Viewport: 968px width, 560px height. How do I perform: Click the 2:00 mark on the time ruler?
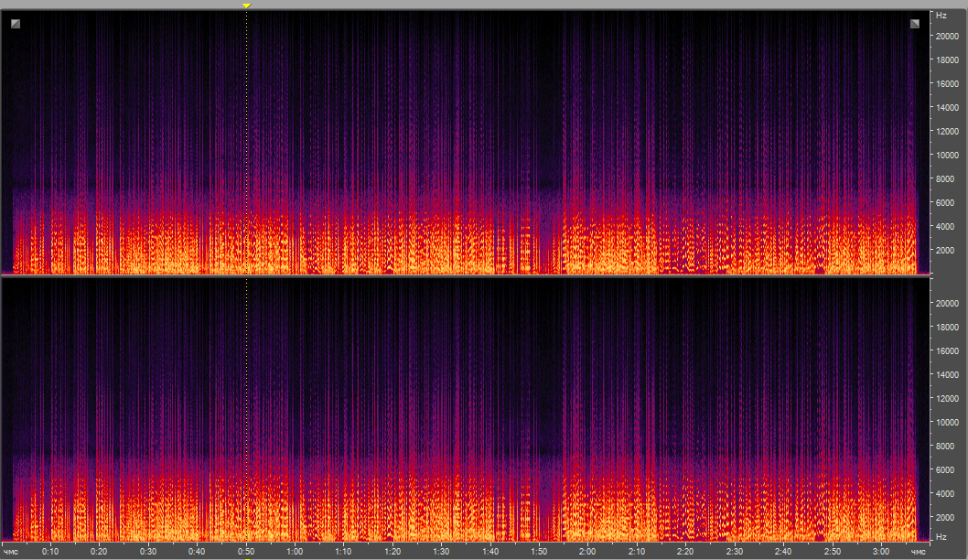[587, 552]
